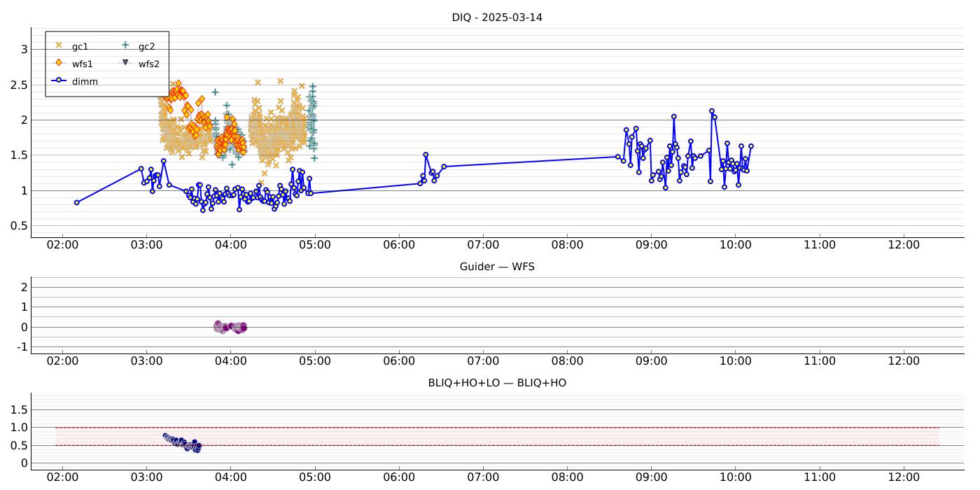The height and width of the screenshot is (490, 980).
Task: Click the 07:00 x-axis tick in DIQ plot
Action: coord(483,245)
